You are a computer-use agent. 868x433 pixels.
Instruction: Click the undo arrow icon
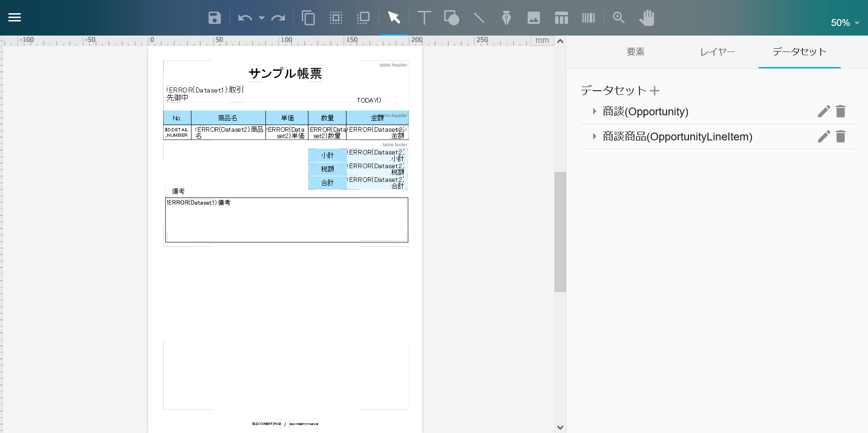click(x=245, y=18)
